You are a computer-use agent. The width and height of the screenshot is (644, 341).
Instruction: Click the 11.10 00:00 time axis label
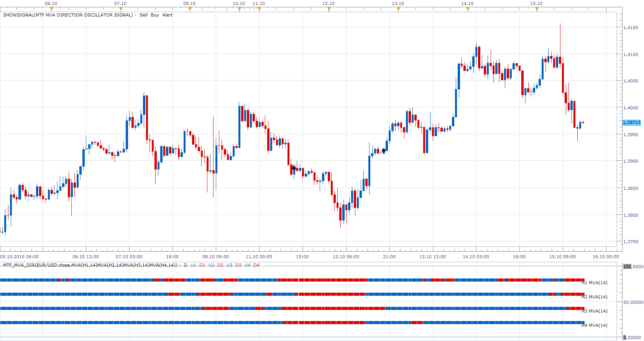point(259,257)
